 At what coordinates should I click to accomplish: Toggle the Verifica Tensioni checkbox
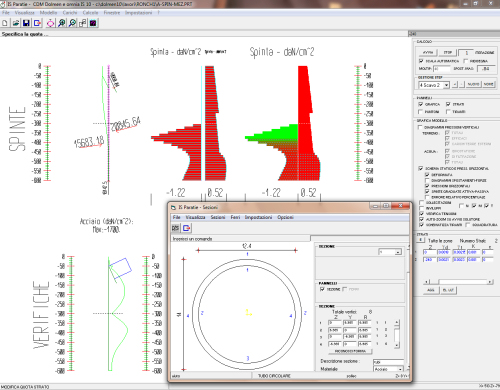click(421, 214)
